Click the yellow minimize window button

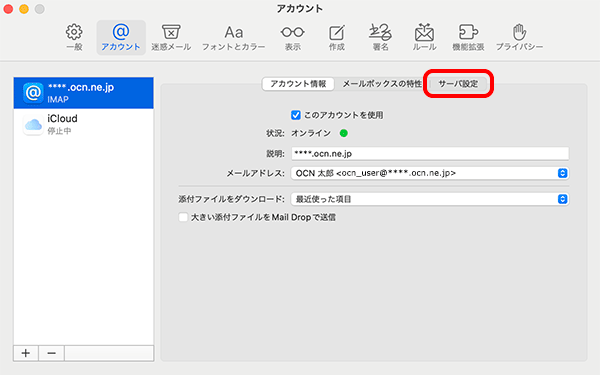(x=24, y=9)
